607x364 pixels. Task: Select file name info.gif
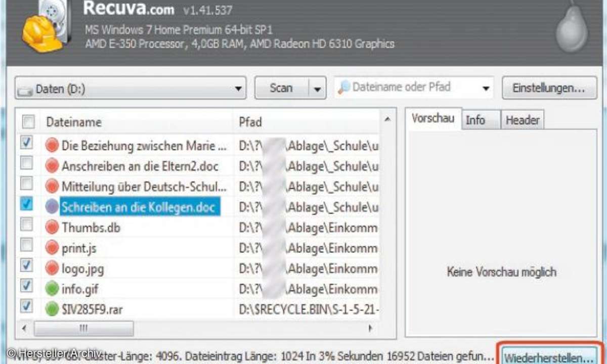click(80, 289)
